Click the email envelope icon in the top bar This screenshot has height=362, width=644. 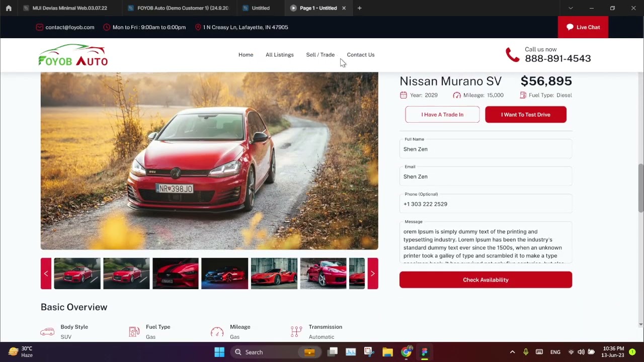[40, 27]
